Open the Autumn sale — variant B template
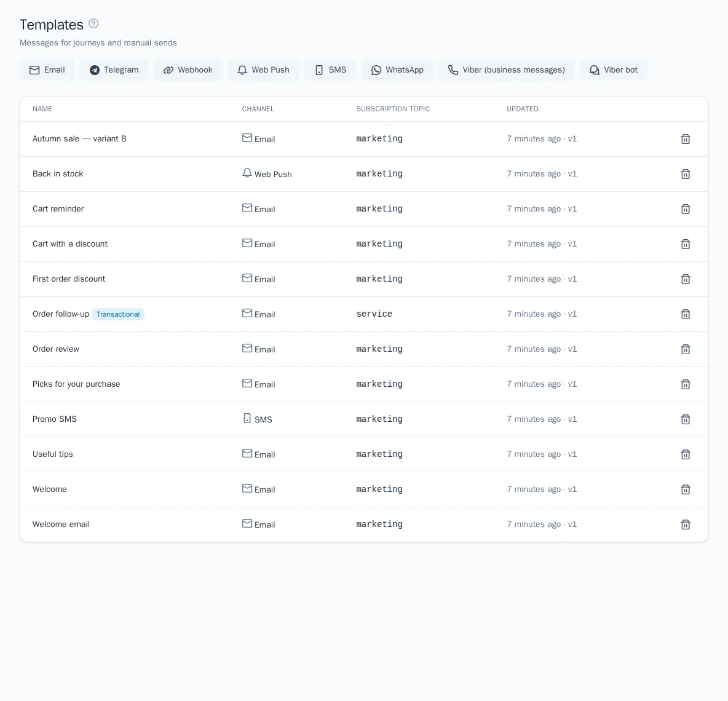 pyautogui.click(x=79, y=139)
